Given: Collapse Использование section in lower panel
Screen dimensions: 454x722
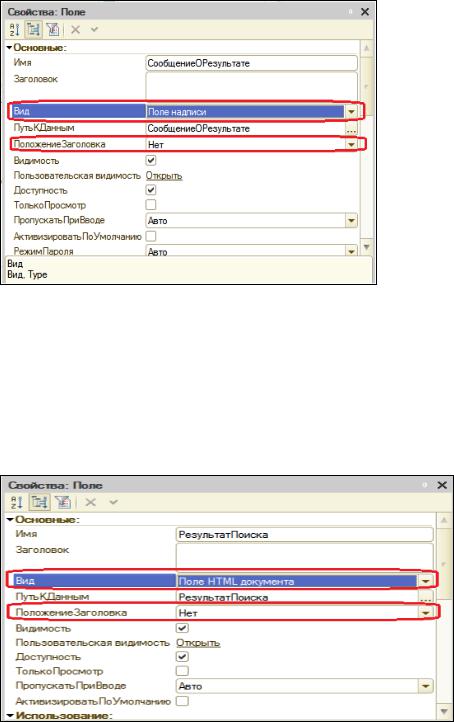Looking at the screenshot, I should (x=11, y=716).
